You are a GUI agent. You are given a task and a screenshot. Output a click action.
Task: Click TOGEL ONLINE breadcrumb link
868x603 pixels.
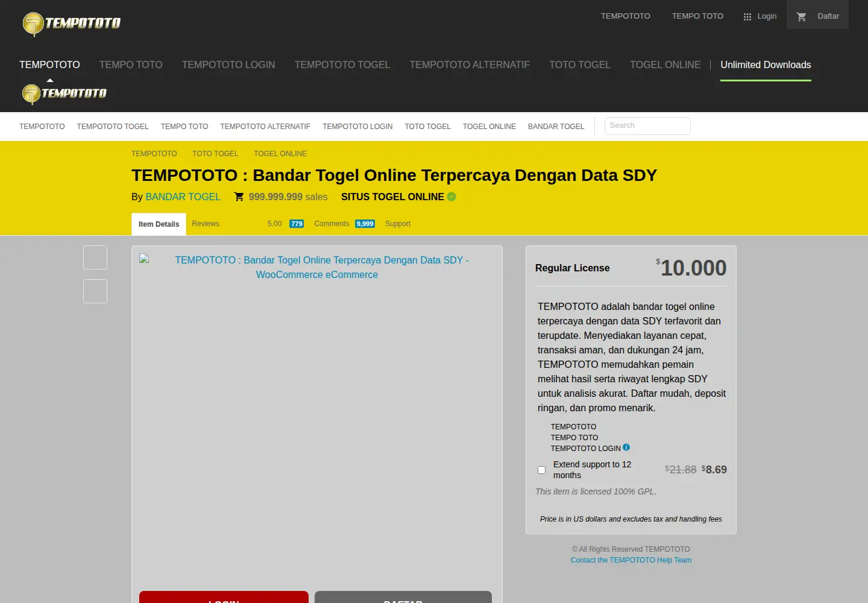tap(280, 154)
